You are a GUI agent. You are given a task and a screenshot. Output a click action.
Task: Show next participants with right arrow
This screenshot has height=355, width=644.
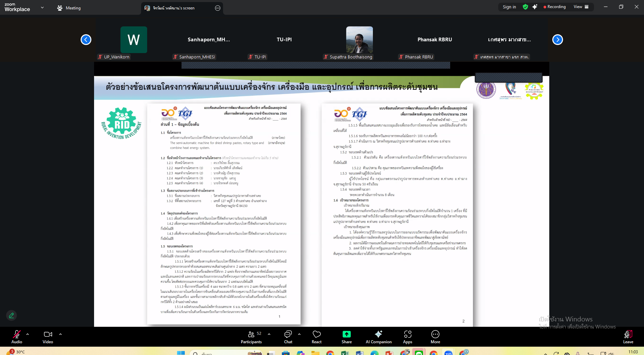[557, 40]
